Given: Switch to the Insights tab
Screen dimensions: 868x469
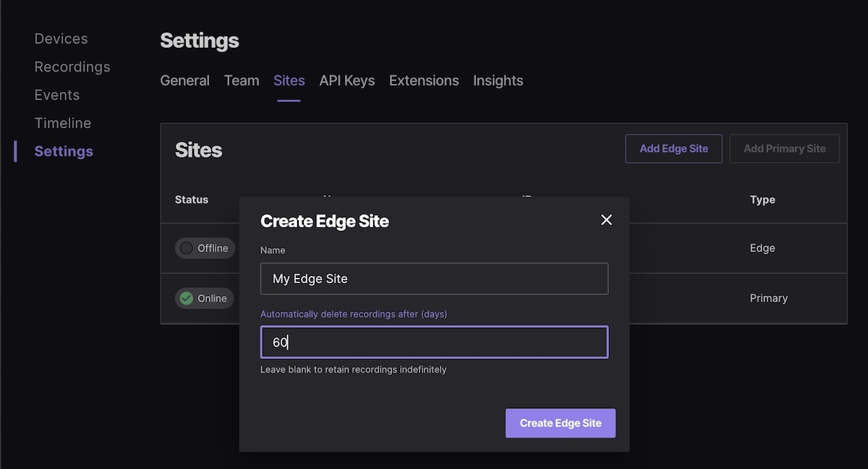Looking at the screenshot, I should (498, 80).
